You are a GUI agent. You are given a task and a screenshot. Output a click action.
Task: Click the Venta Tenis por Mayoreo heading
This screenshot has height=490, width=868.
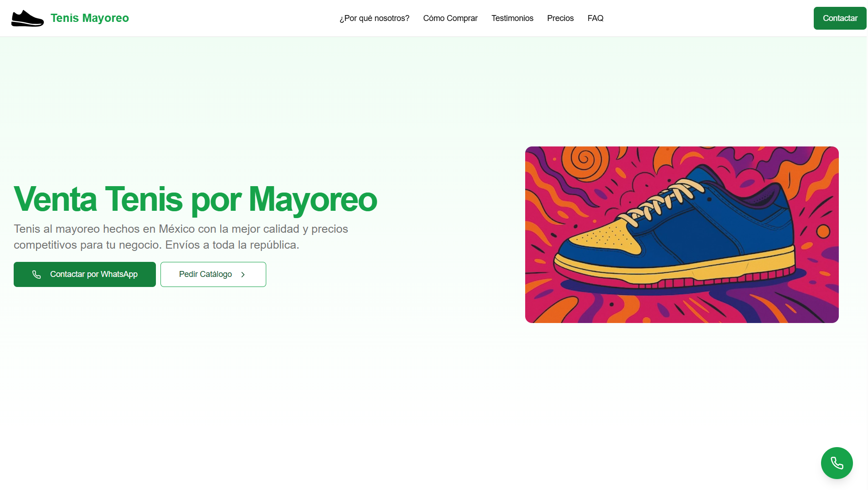pyautogui.click(x=196, y=199)
